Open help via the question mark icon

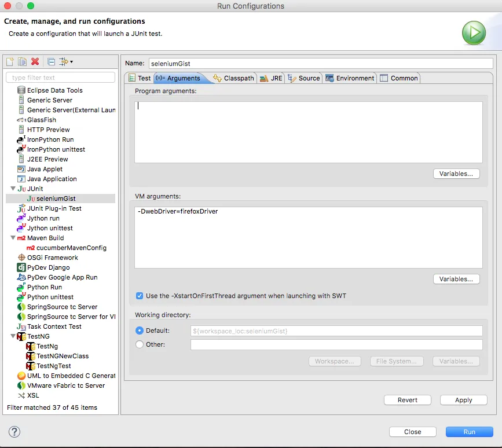tap(14, 432)
